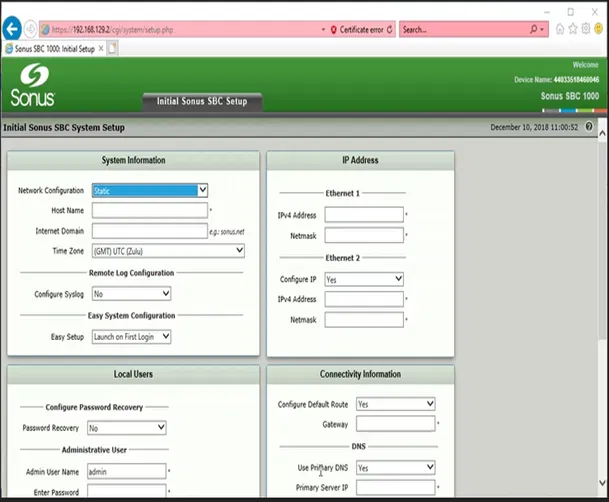Open Ethernet 2 Configure IP dropdown
The height and width of the screenshot is (502, 609).
click(364, 280)
